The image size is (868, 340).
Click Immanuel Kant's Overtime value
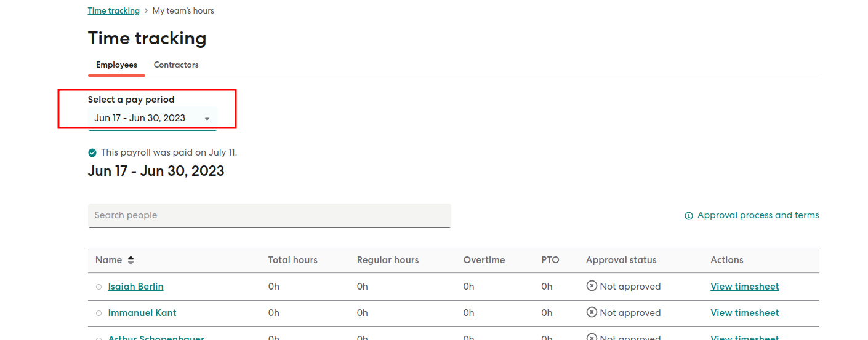(x=469, y=313)
